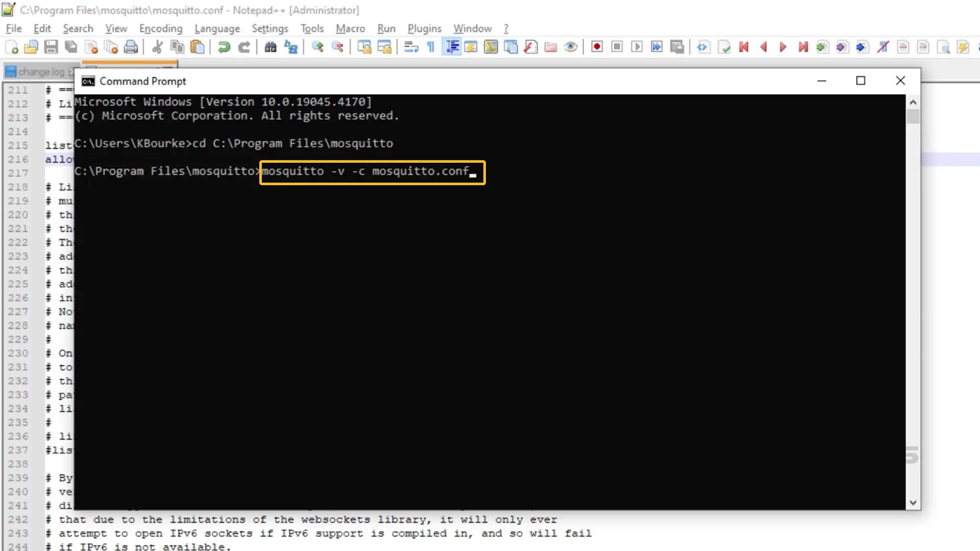Screen dimensions: 980x551
Task: Open the Tools menu
Action: coord(312,29)
